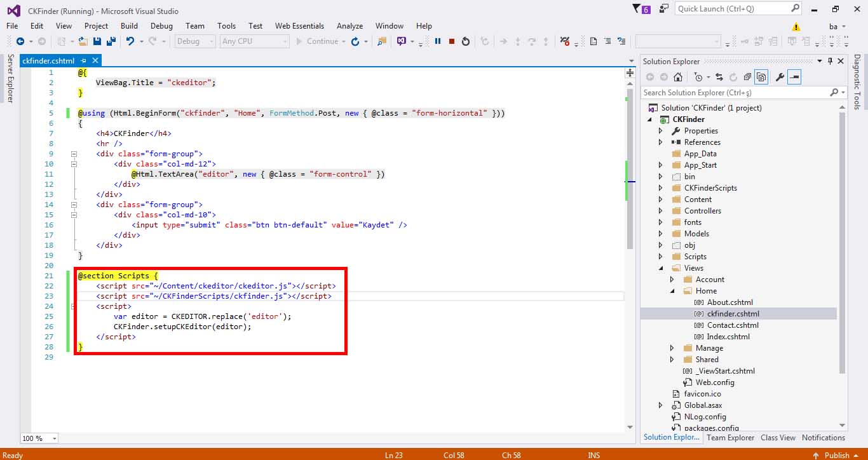
Task: Click the Home icon in Solution Explorer
Action: [678, 77]
